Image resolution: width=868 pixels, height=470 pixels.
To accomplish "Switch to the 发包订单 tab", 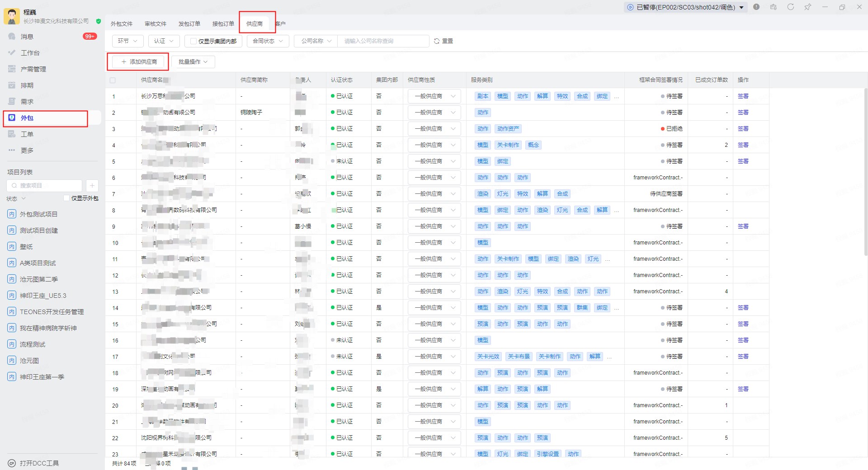I will [x=189, y=24].
